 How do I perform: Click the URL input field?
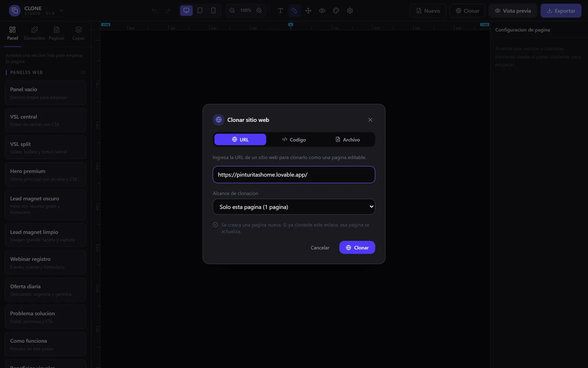coord(294,174)
